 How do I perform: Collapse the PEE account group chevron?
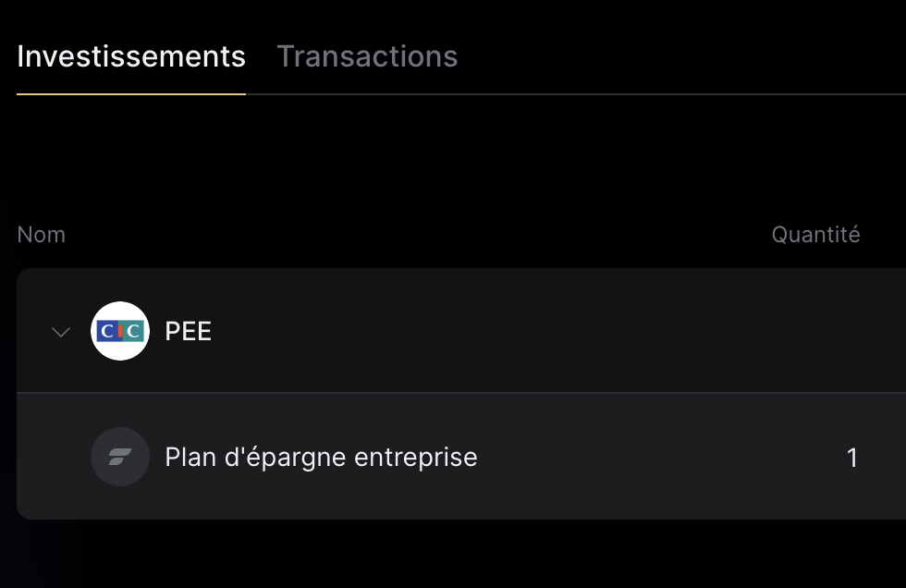tap(61, 332)
